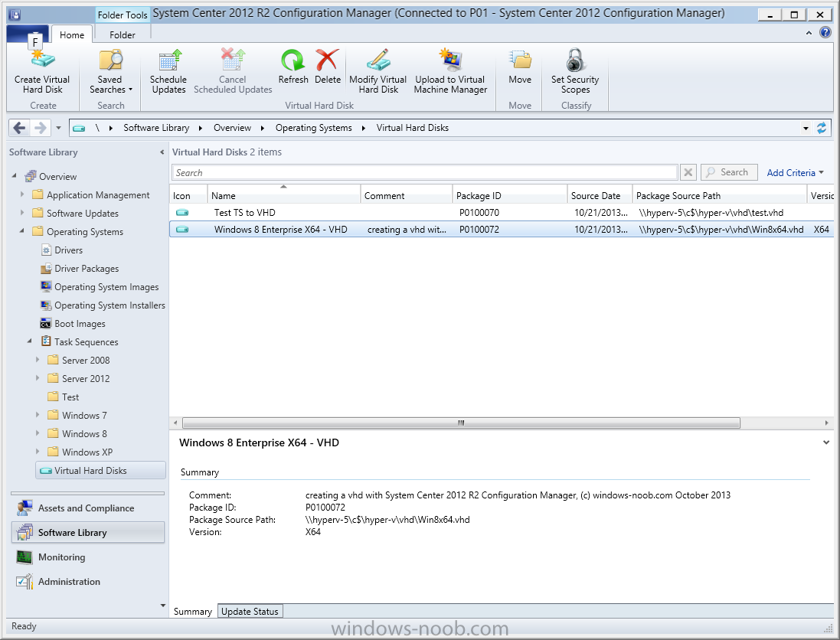
Task: Open the blue application menu button
Action: 28,34
